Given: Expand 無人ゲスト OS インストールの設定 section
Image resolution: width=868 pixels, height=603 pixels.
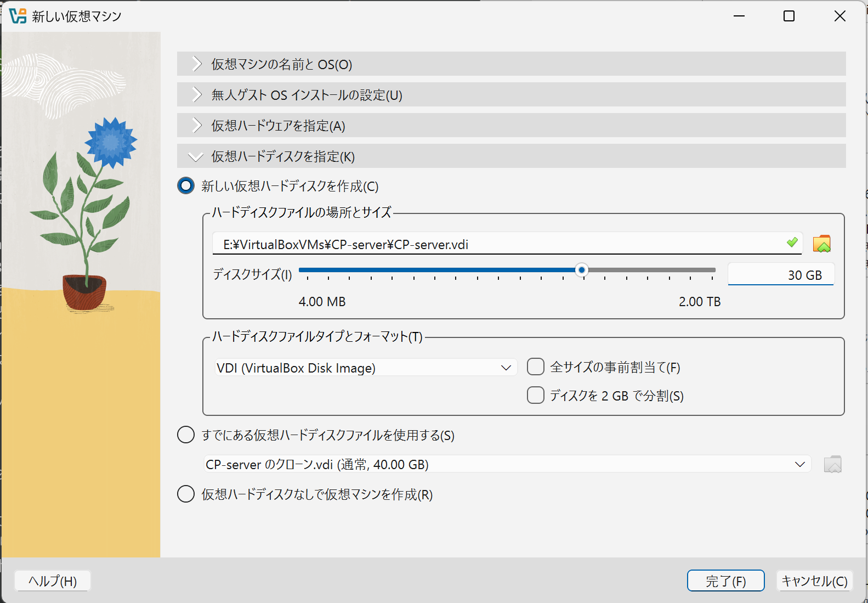Looking at the screenshot, I should click(x=511, y=95).
